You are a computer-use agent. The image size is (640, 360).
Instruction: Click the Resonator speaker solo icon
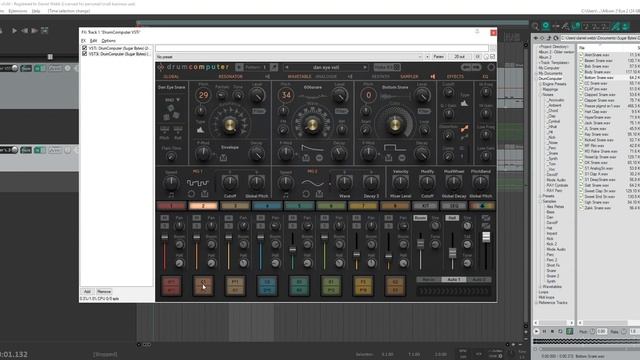267,77
